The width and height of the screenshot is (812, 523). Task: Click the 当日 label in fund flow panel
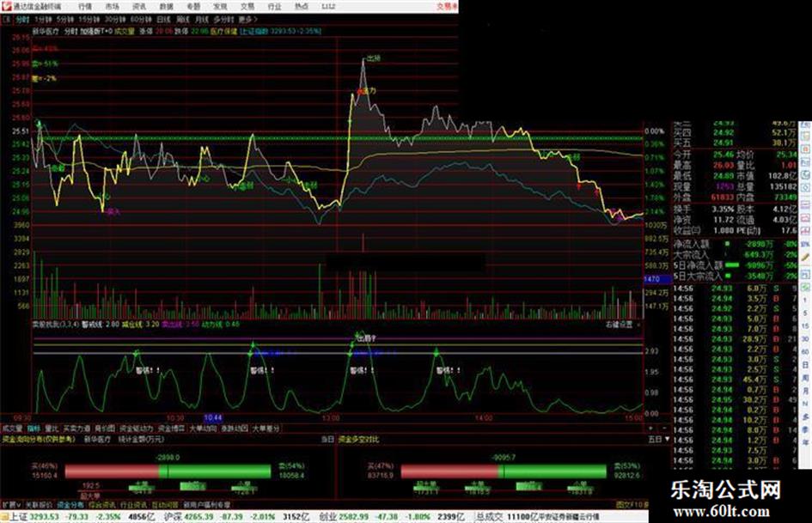click(327, 439)
